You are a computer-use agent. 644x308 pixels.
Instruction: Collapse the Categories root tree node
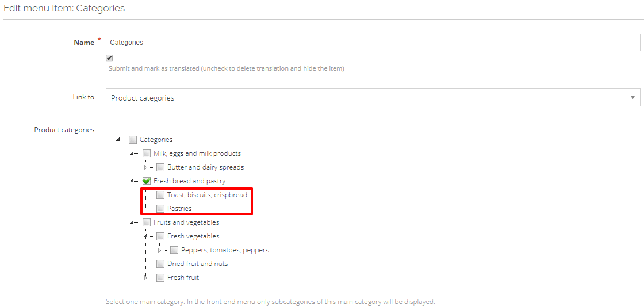point(118,139)
